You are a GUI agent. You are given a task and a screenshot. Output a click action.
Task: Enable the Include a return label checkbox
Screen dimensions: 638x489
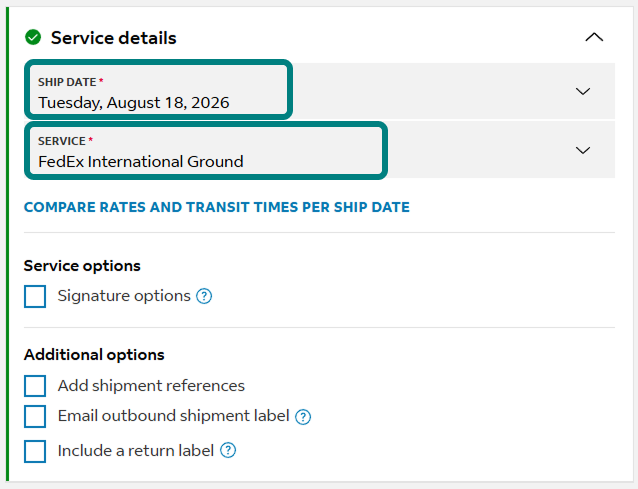click(x=35, y=451)
